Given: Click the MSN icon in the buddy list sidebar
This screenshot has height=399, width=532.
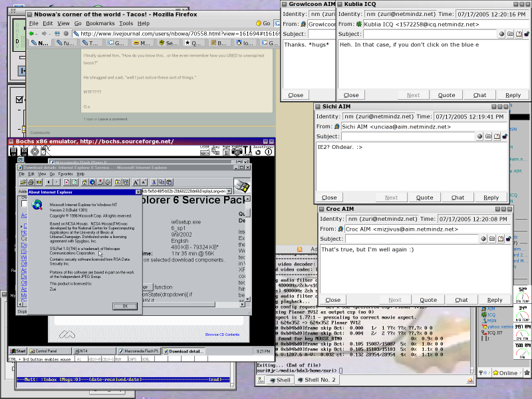Looking at the screenshot, I should pos(483,321).
